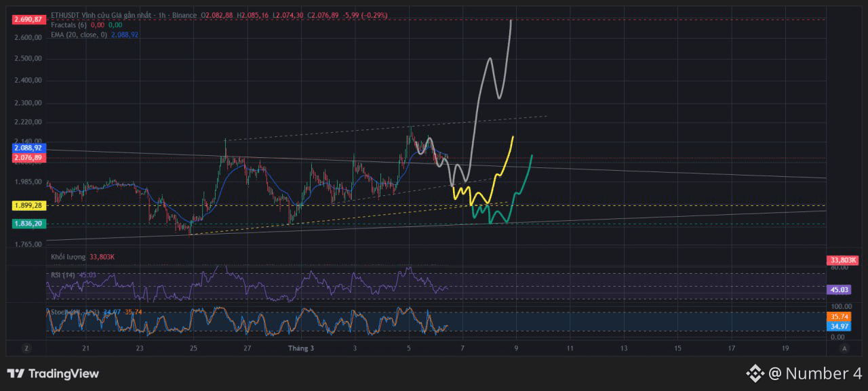Click the volume legend value 33,803K
The image size is (868, 391).
tap(102, 257)
